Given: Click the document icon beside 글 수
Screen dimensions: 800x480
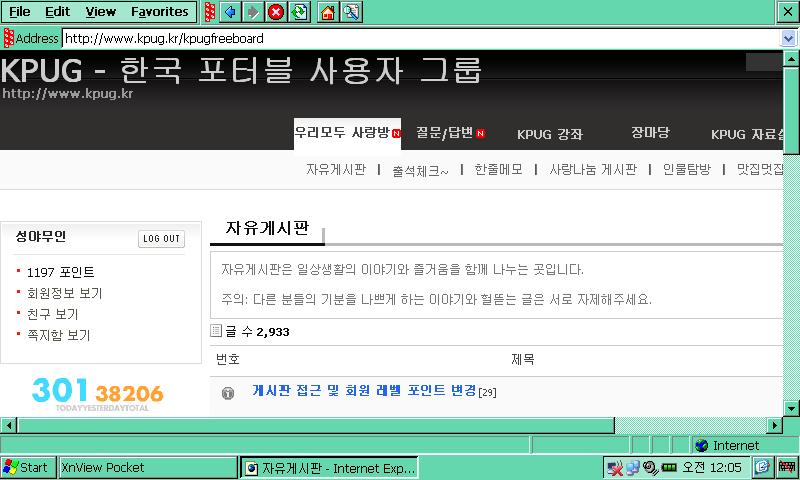Looking at the screenshot, I should (x=216, y=331).
